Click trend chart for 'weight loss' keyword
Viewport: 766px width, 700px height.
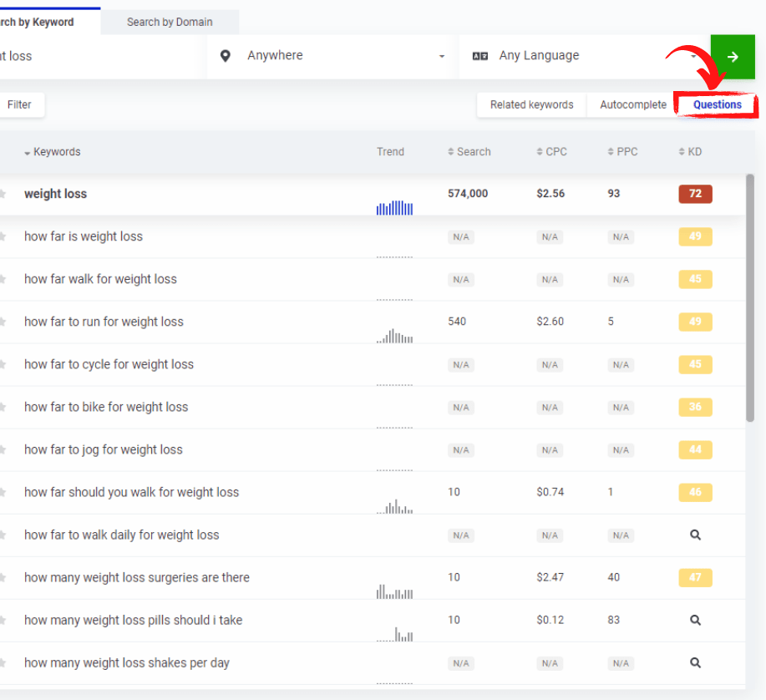[x=394, y=207]
